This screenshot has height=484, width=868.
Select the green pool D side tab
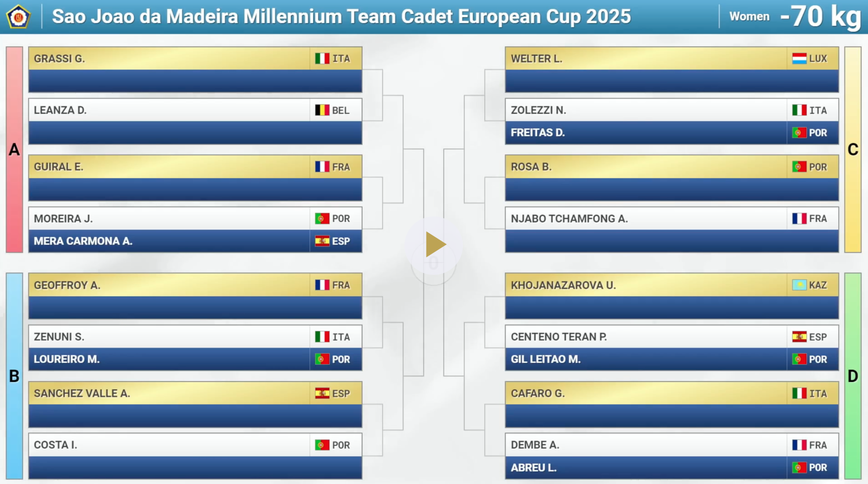pyautogui.click(x=853, y=376)
